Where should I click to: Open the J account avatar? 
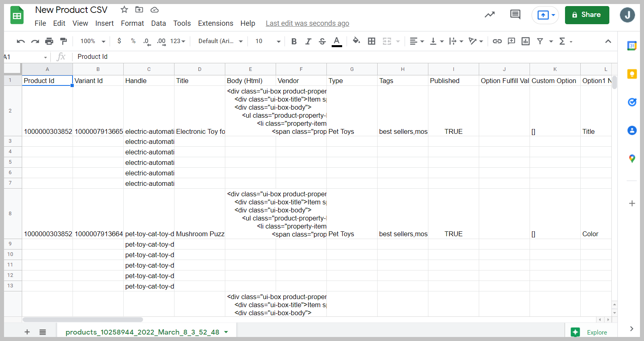[x=627, y=15]
